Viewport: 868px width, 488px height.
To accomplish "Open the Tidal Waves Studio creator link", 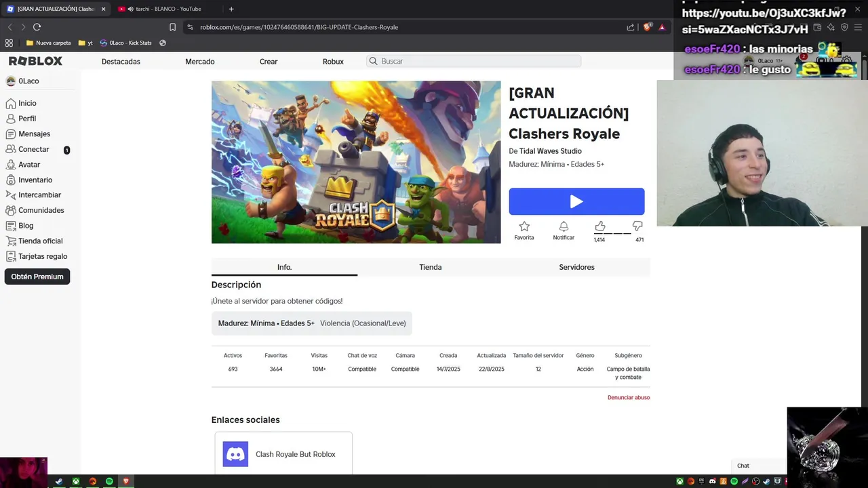I will (551, 151).
